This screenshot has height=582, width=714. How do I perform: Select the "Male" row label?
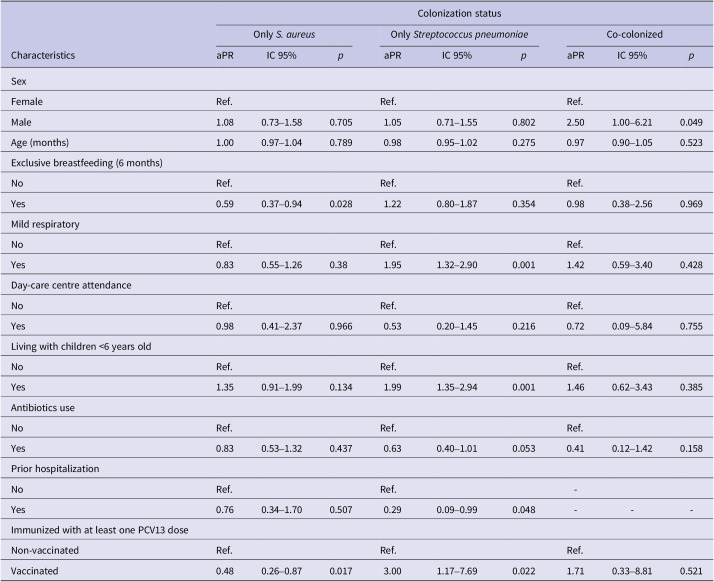pos(23,123)
